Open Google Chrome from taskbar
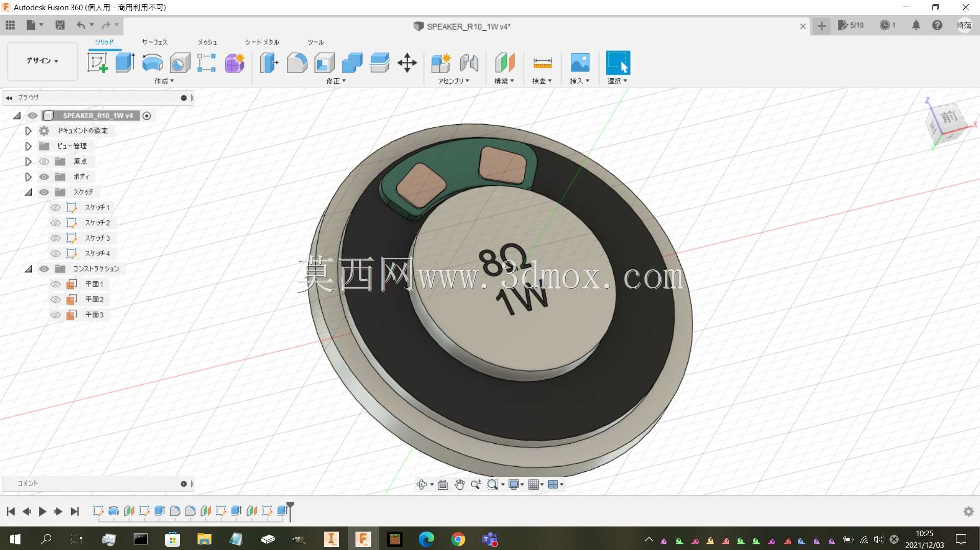The width and height of the screenshot is (980, 550). pyautogui.click(x=458, y=539)
